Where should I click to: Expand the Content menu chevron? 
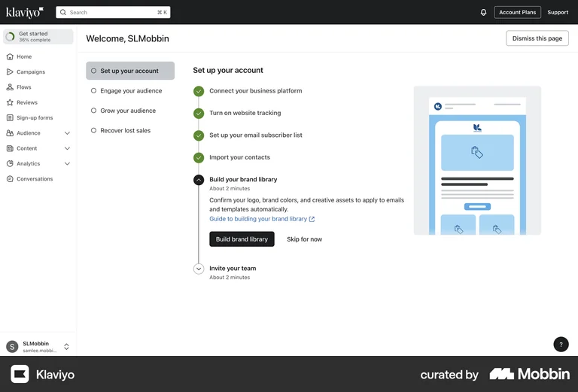click(67, 148)
